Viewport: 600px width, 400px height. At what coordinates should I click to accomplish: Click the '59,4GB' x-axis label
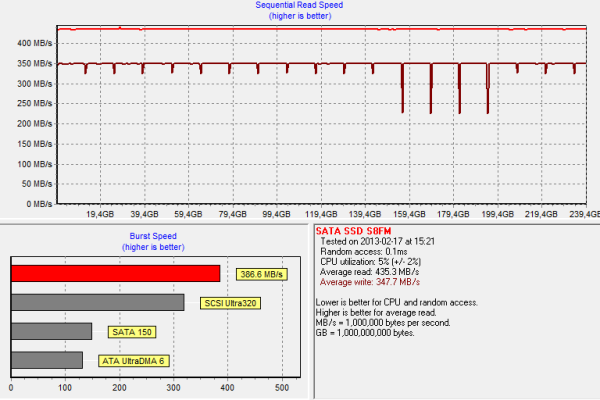pyautogui.click(x=188, y=214)
